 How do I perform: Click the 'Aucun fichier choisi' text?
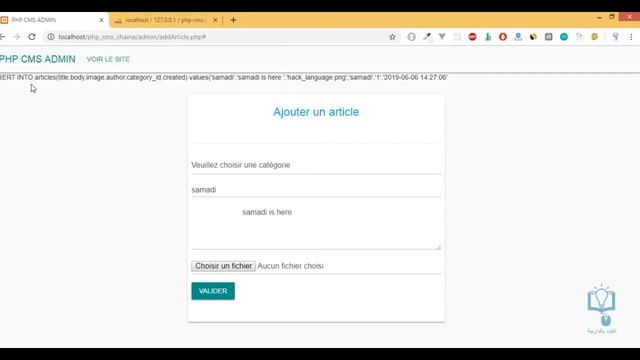tap(290, 266)
